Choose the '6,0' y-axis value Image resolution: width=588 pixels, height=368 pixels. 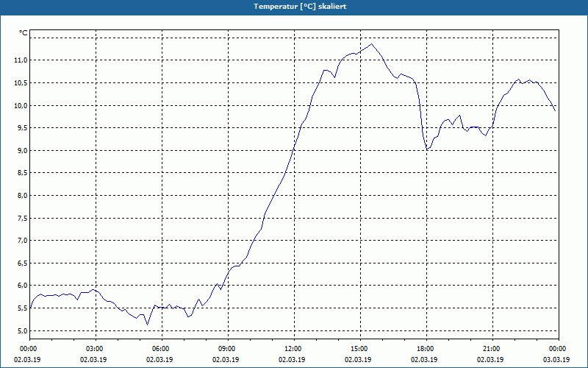[x=23, y=286]
